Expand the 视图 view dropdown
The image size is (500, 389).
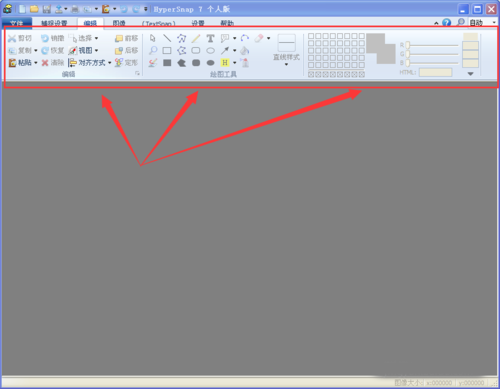(96, 51)
